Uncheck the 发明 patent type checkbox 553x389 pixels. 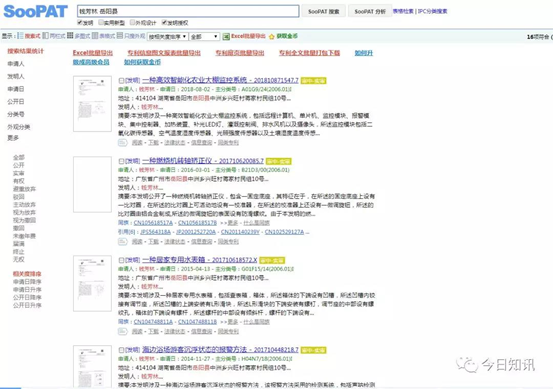click(x=80, y=23)
